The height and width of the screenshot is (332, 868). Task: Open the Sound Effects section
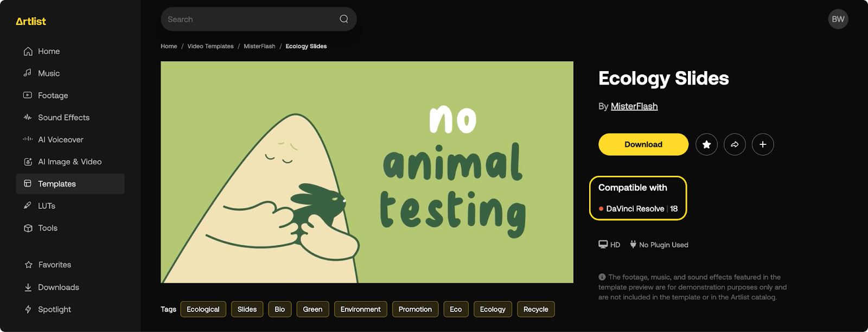[x=63, y=117]
